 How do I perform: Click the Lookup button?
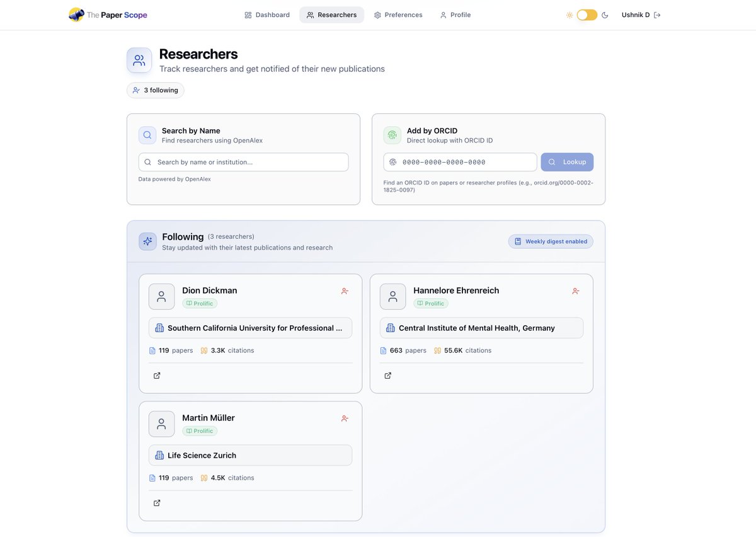click(x=567, y=162)
